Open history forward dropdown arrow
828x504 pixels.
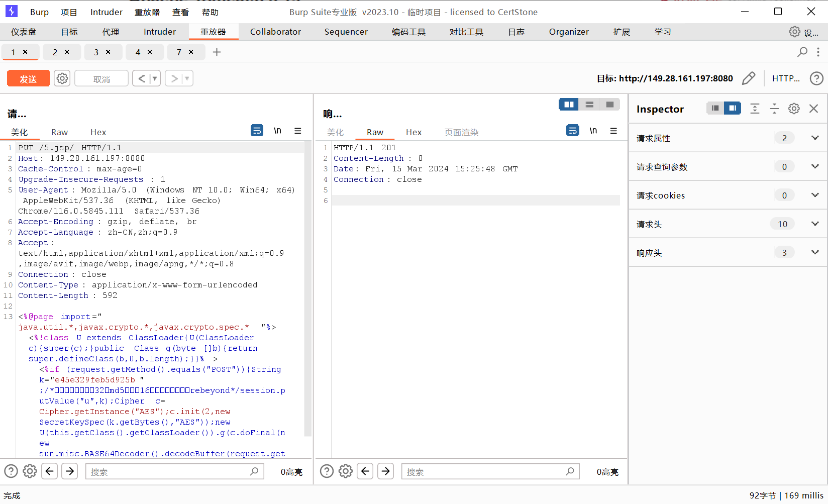(x=187, y=78)
